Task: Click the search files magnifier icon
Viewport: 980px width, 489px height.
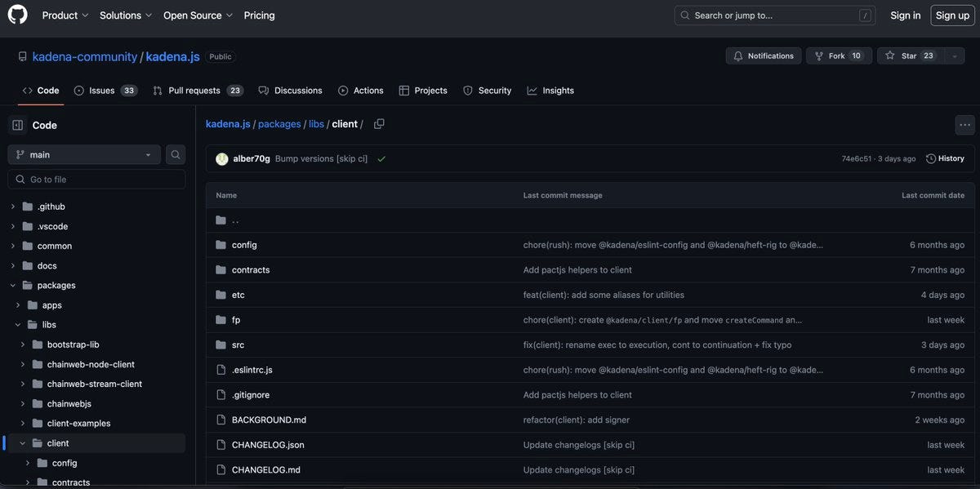Action: (x=176, y=154)
